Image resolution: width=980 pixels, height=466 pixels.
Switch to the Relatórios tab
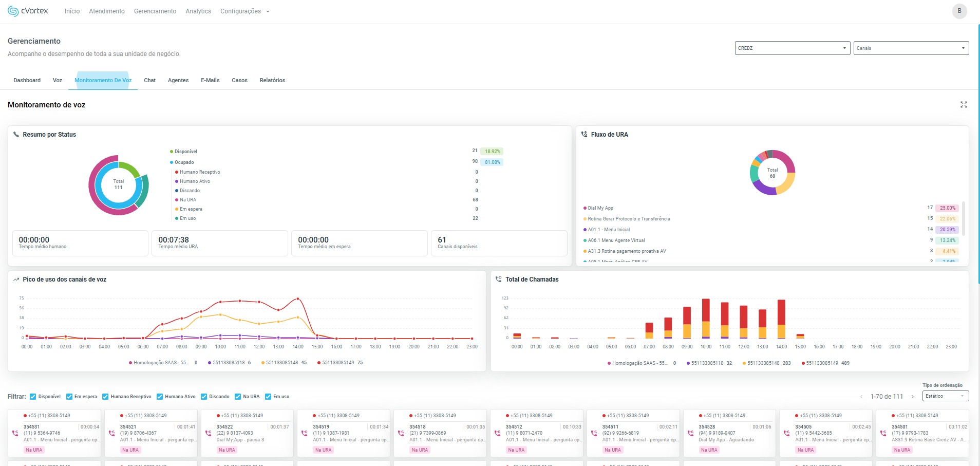272,80
